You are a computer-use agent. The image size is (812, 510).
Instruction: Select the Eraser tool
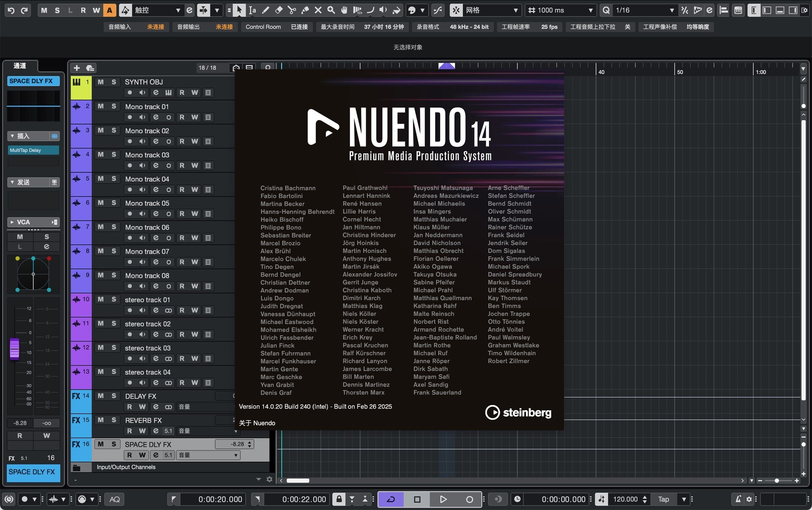[x=279, y=10]
